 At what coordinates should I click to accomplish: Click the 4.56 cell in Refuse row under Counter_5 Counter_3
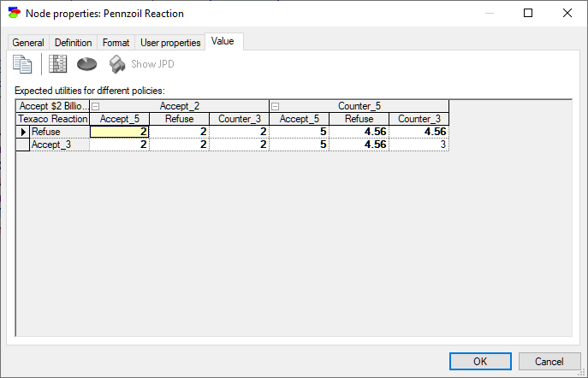coord(419,132)
